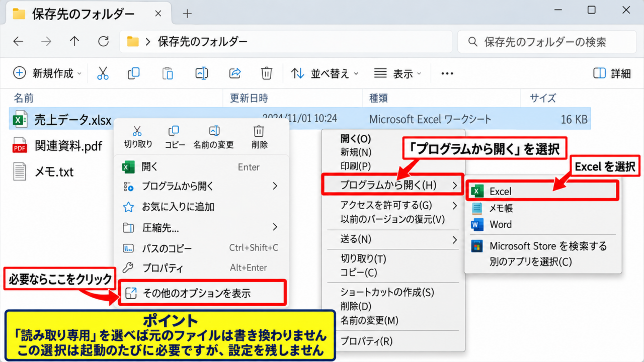Select プログラムから開く(H) in the classic menu
This screenshot has height=362, width=644.
392,185
